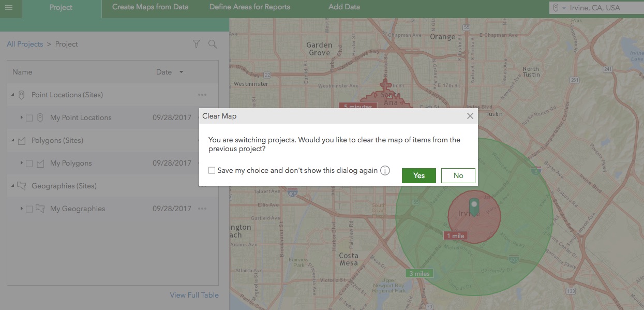Check the My Polygons checkbox

(x=29, y=164)
